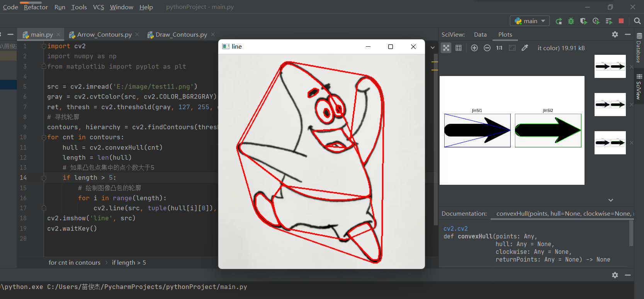Maximize the 'line' image window
The height and width of the screenshot is (299, 644).
click(391, 47)
